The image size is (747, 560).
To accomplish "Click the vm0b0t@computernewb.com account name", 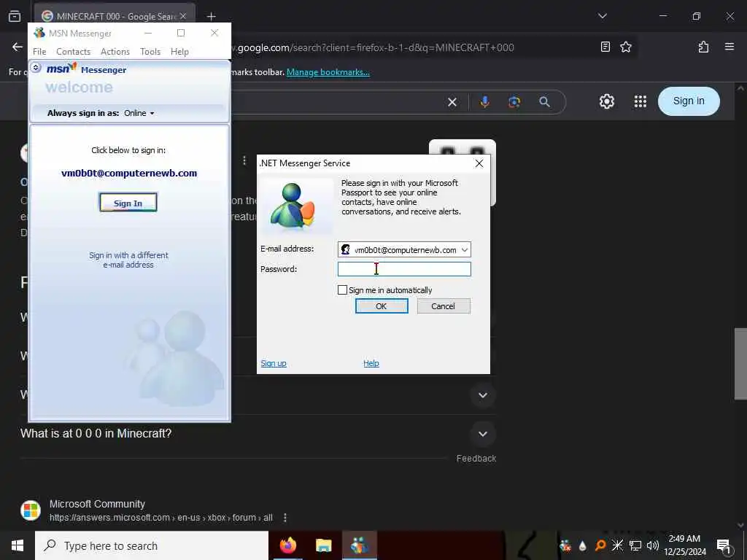I will 129,174.
